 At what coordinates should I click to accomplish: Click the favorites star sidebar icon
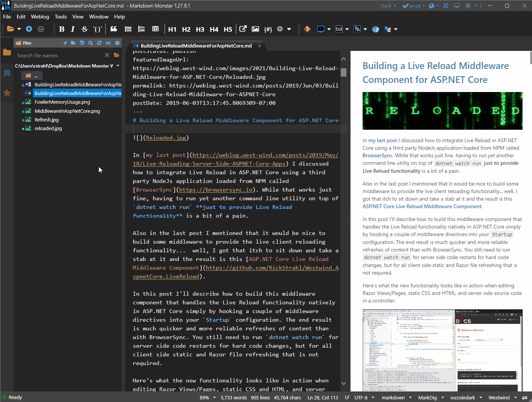tap(7, 93)
